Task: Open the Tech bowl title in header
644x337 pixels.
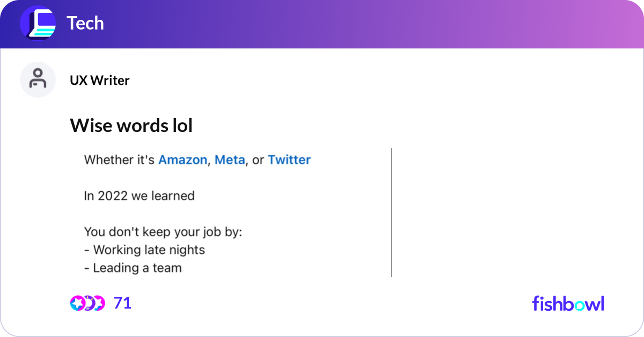Action: (85, 23)
